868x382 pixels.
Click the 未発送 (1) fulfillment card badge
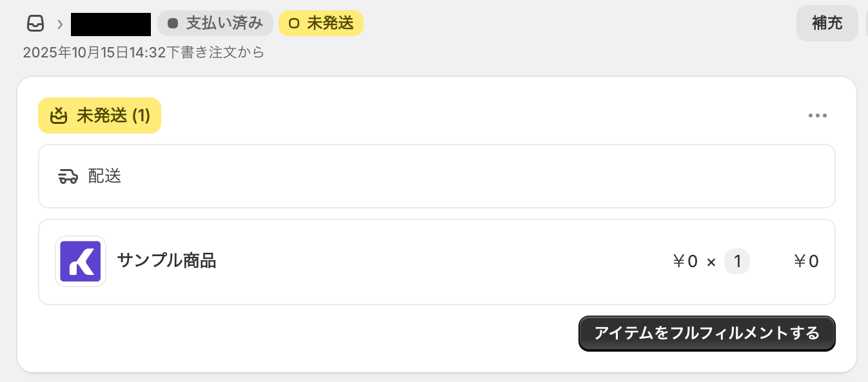point(100,116)
